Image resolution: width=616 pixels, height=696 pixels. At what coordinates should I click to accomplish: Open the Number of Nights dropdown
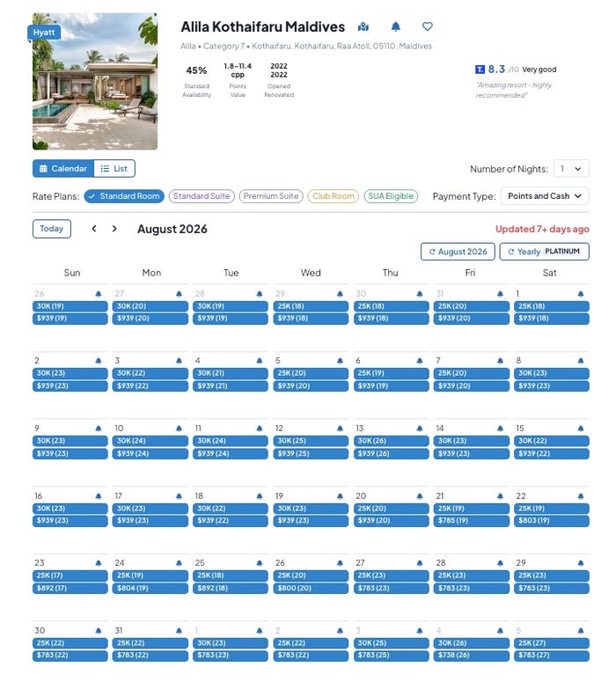571,169
